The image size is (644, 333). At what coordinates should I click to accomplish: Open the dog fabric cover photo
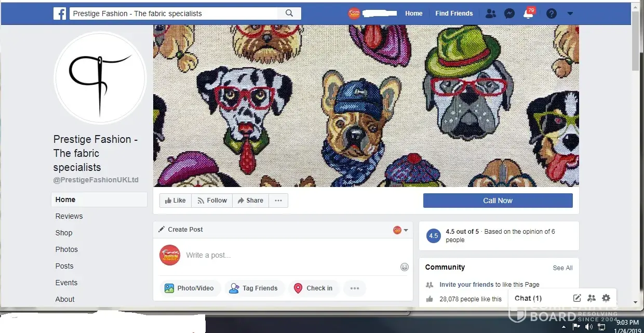coord(366,105)
